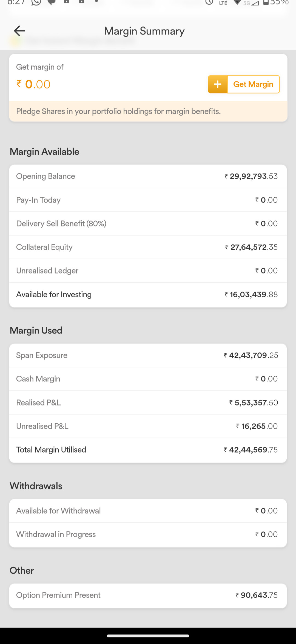296x644 pixels.
Task: Tap the Collateral Equity row
Action: pyautogui.click(x=148, y=247)
